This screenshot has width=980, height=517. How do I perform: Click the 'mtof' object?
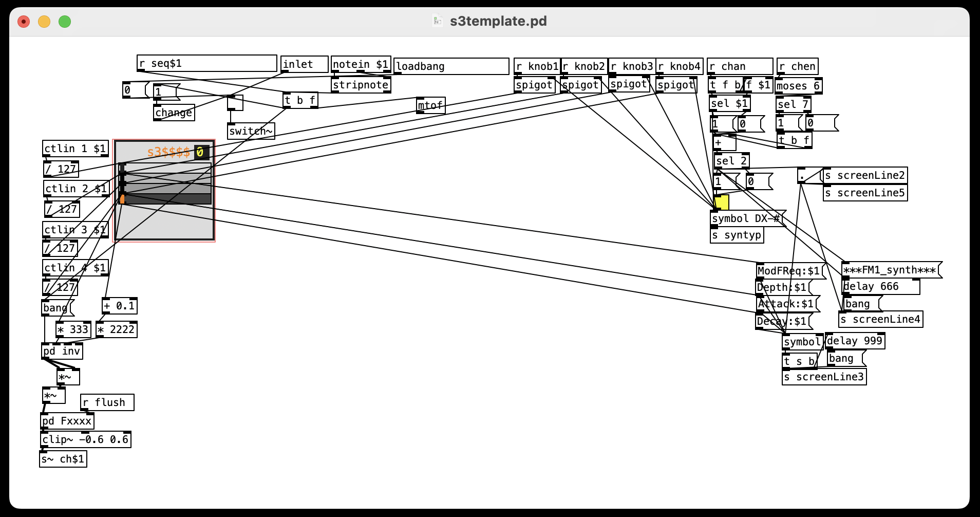click(x=430, y=106)
